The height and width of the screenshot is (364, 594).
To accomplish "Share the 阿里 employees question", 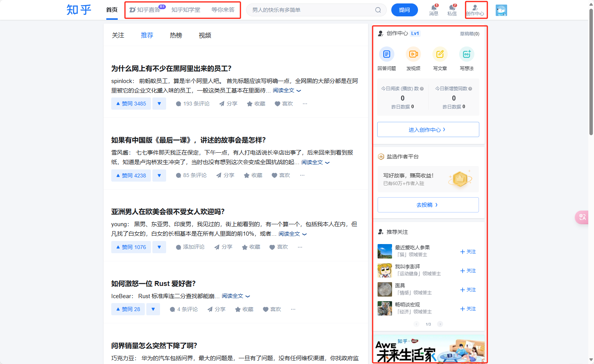I will pyautogui.click(x=228, y=104).
